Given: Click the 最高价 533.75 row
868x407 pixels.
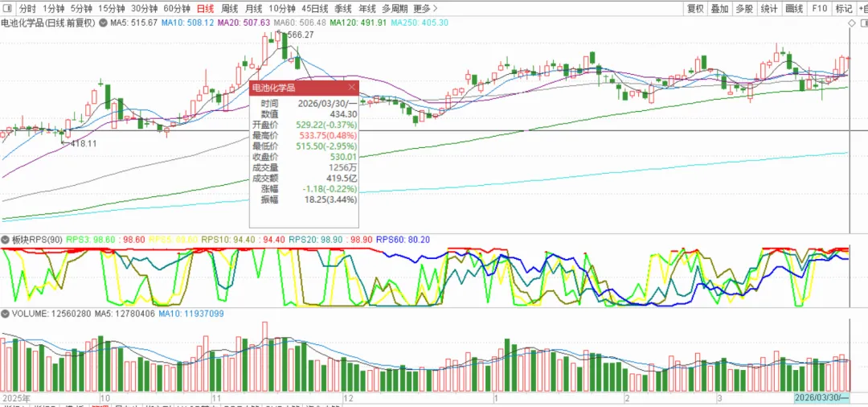Looking at the screenshot, I should (x=304, y=135).
